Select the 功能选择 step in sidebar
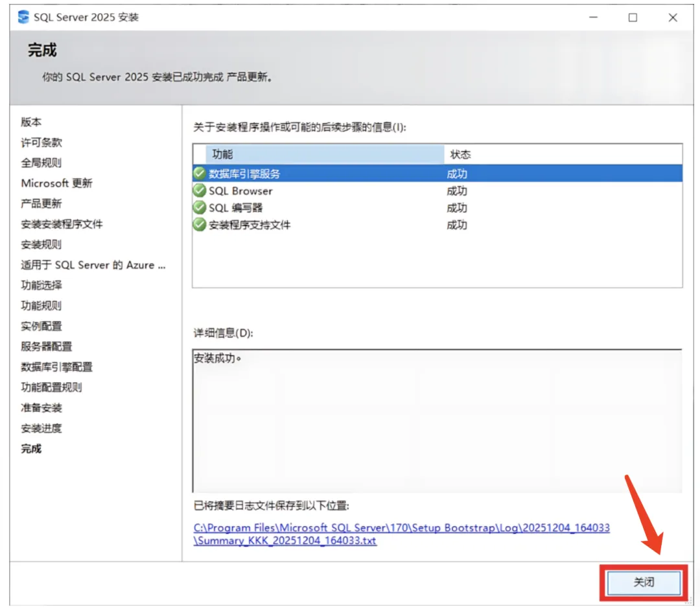Viewport: 700px width, 611px height. point(41,285)
